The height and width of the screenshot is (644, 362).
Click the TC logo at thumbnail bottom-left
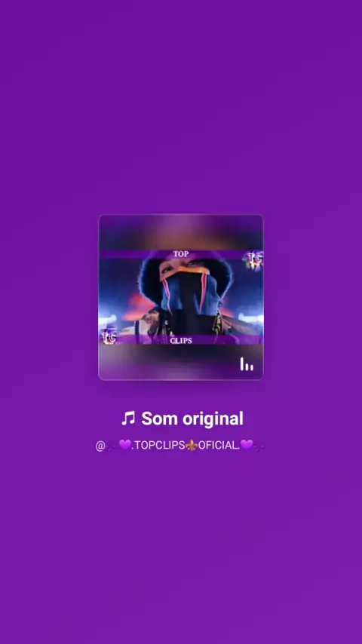coord(109,336)
